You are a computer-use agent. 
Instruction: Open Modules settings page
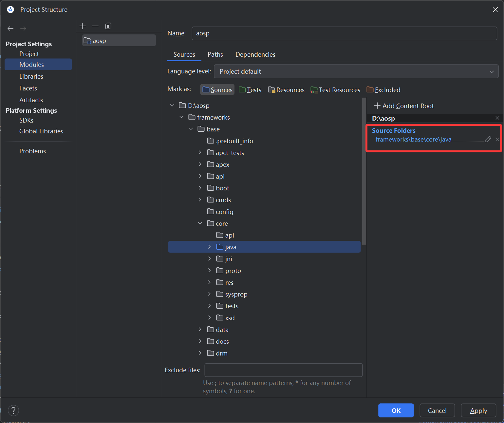click(x=38, y=65)
